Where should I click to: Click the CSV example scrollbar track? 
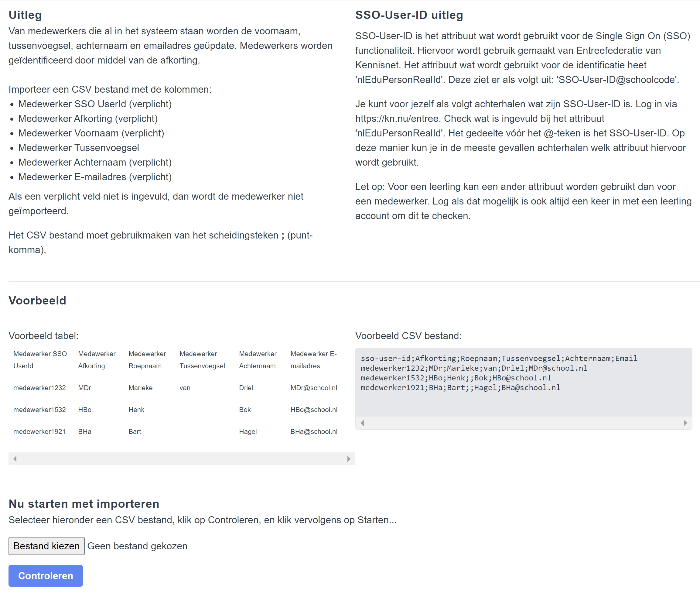(524, 423)
